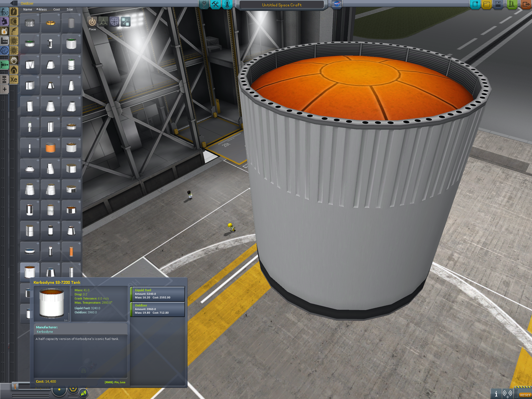Open Filter by Resource fuel-can category

click(x=4, y=31)
